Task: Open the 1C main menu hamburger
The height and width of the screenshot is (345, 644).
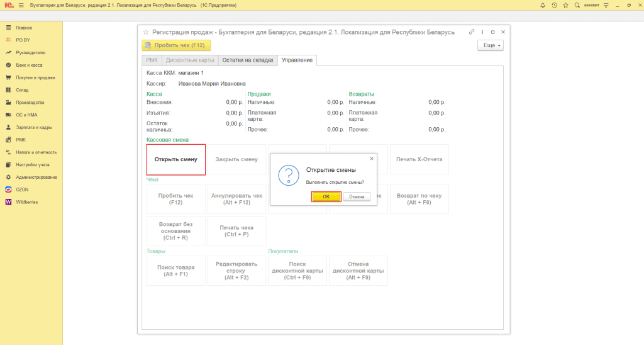Action: click(x=21, y=5)
